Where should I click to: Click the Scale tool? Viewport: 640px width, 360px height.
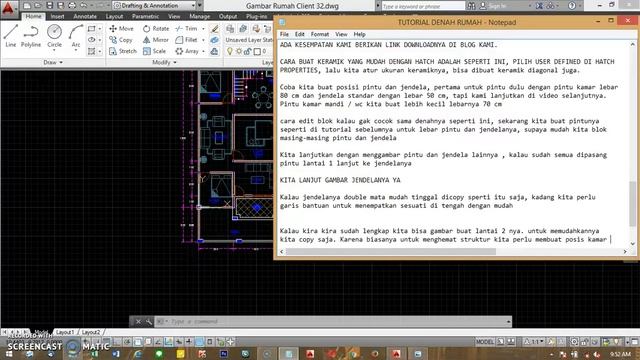pos(154,51)
